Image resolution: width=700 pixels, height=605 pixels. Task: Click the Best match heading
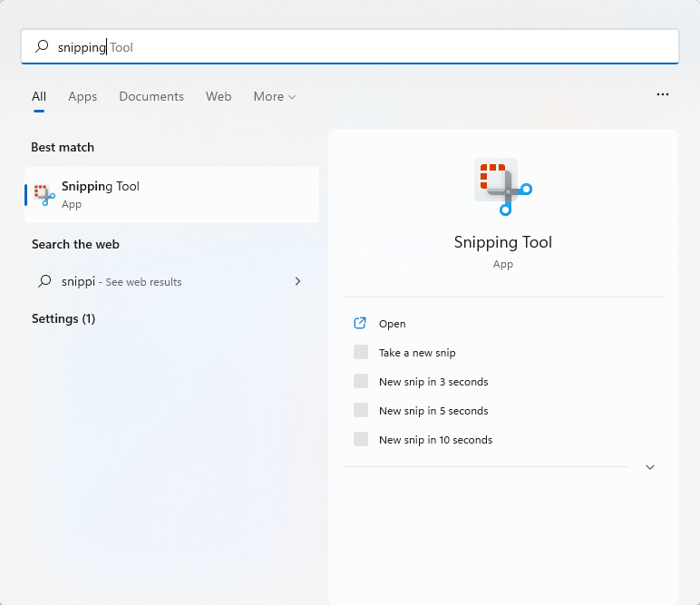63,147
